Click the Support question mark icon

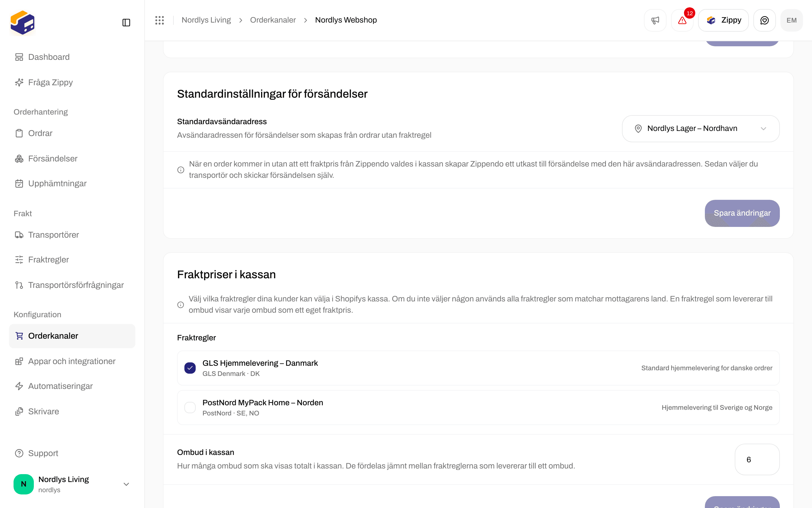point(19,453)
